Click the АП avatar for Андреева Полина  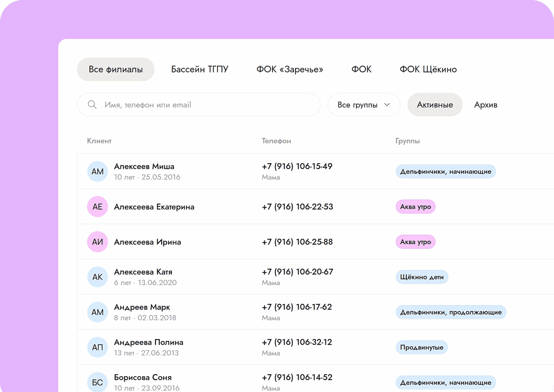pos(98,347)
